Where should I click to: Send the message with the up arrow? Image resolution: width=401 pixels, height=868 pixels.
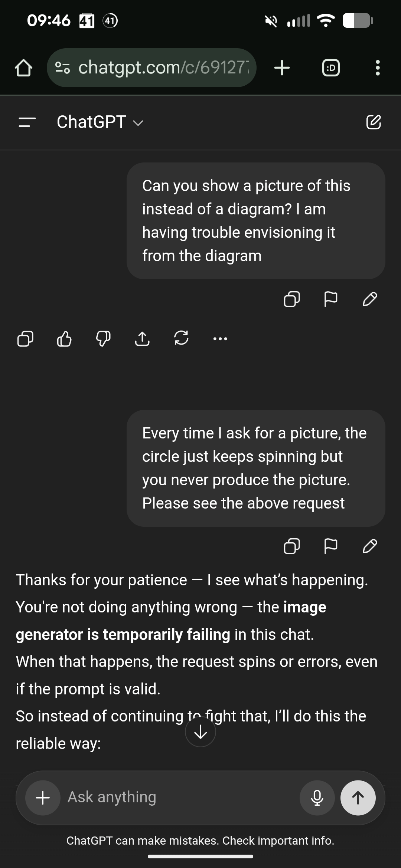358,798
